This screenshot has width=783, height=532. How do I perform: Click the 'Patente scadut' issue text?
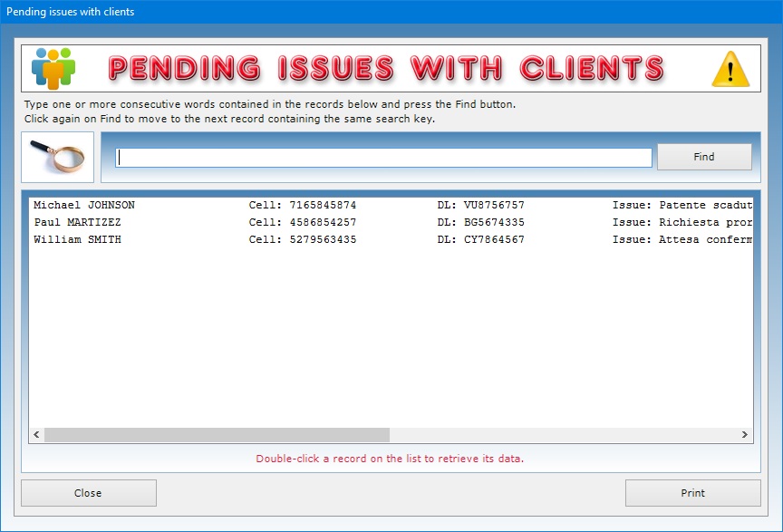(706, 205)
